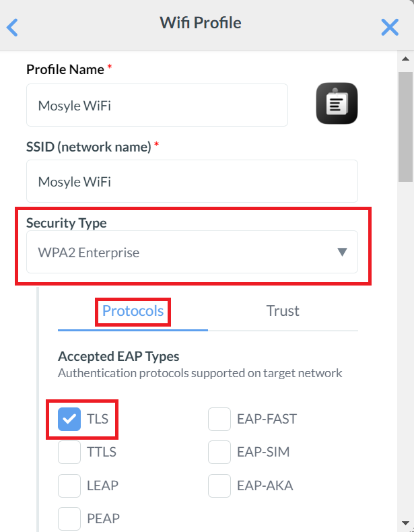
Task: Click the profile clipboard icon
Action: pyautogui.click(x=337, y=104)
